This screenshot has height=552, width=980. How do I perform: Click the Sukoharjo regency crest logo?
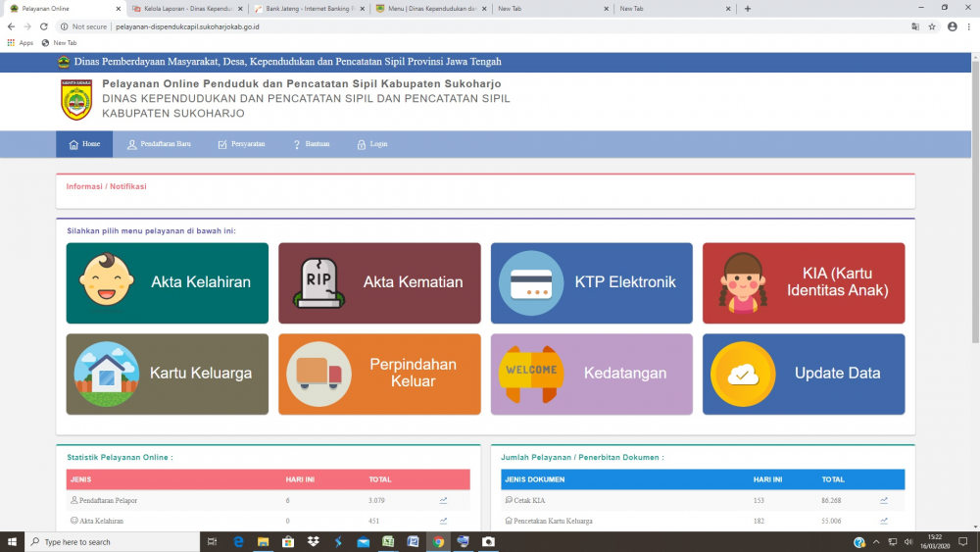76,99
